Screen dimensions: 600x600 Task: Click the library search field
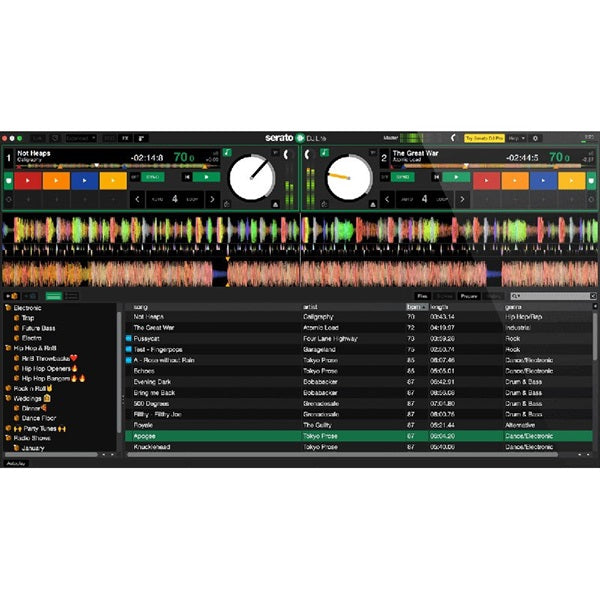point(552,296)
